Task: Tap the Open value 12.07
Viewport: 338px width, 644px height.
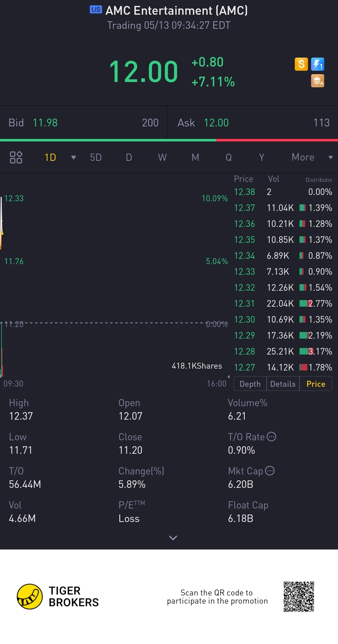Action: click(131, 416)
